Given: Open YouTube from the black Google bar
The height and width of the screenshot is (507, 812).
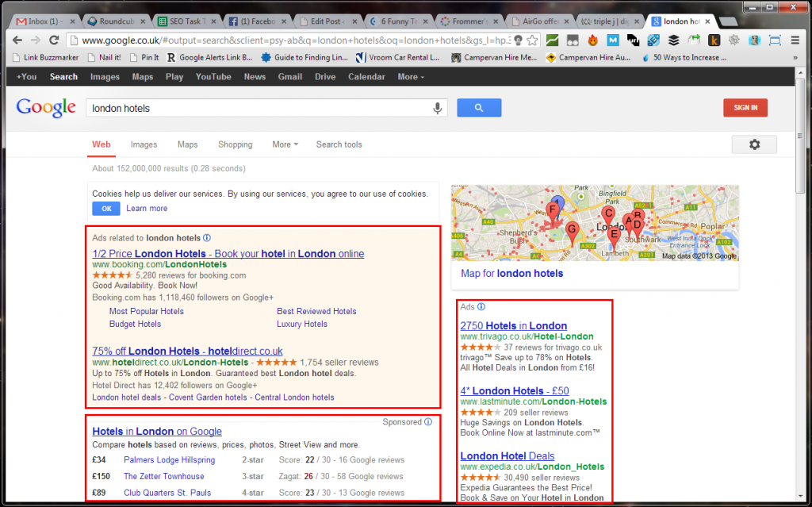Looking at the screenshot, I should tap(213, 77).
